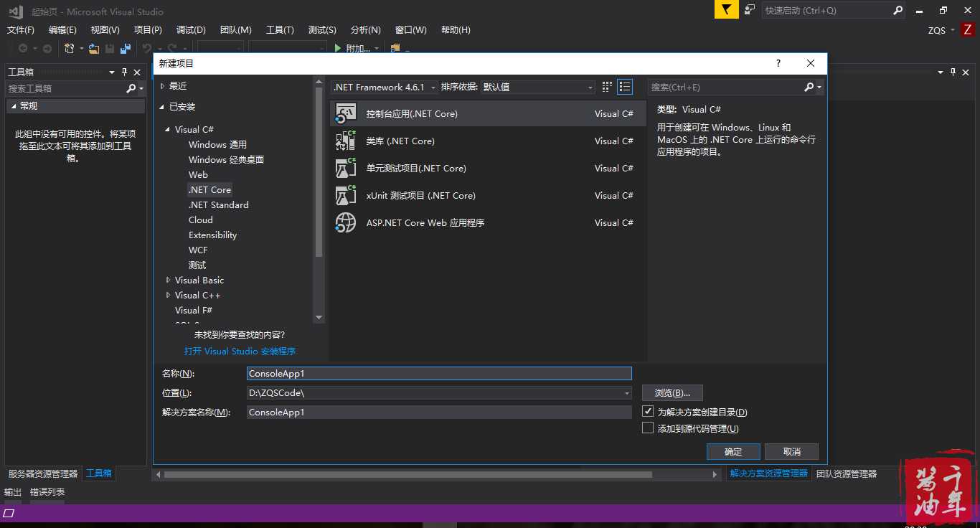Open the 排序依据 默认值 sort dropdown
The image size is (980, 528).
538,87
